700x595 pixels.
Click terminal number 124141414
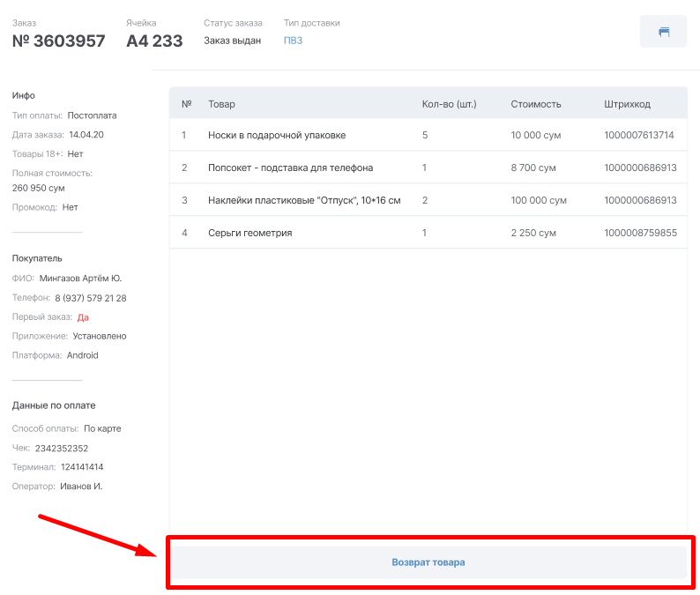tap(82, 467)
